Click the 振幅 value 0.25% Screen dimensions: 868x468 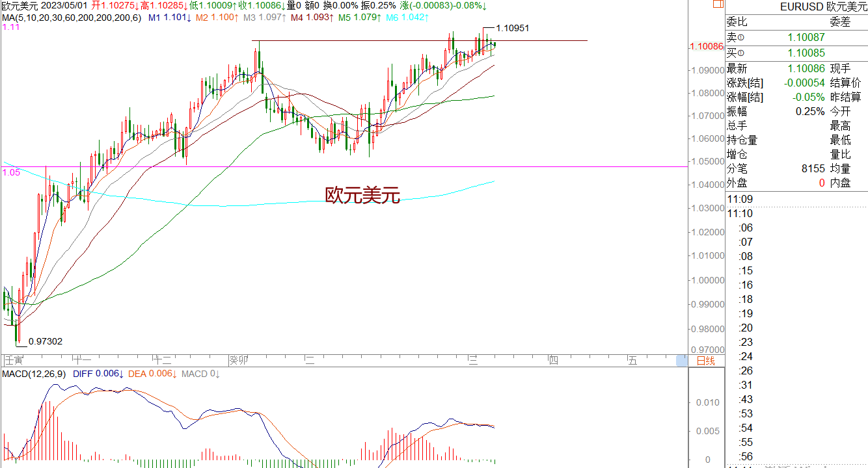(811, 111)
